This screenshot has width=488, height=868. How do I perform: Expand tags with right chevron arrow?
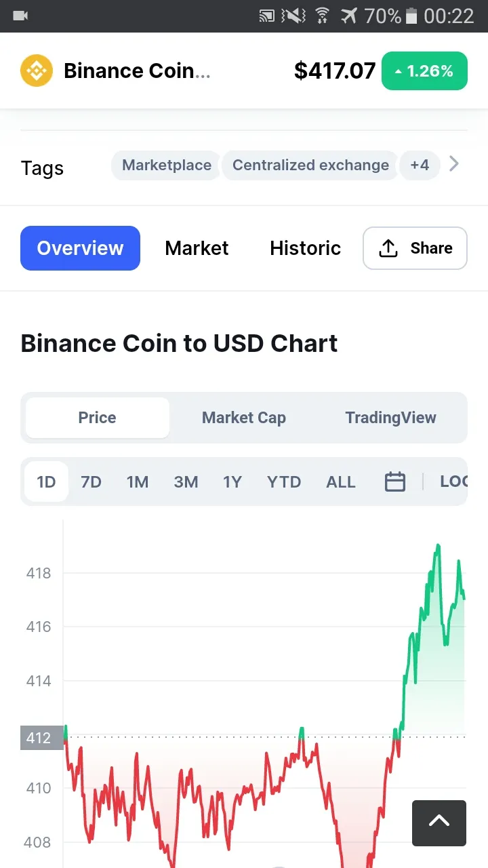454,164
